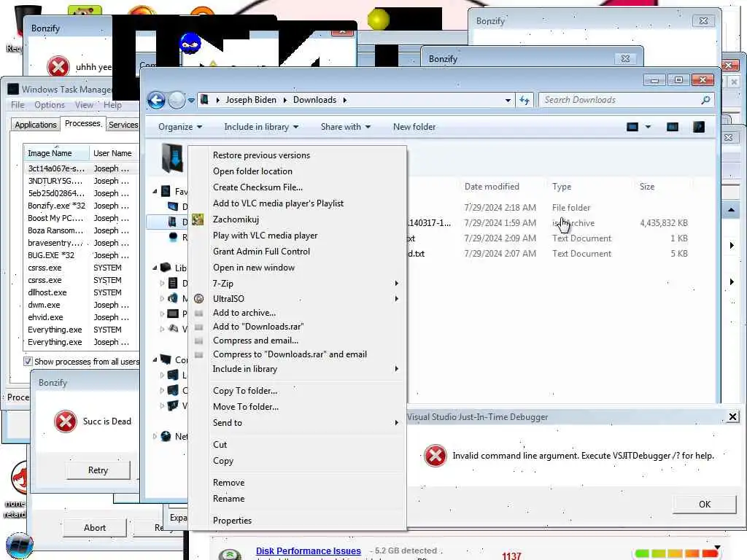The image size is (747, 560).
Task: Choose Grant Admin Full Control
Action: pyautogui.click(x=261, y=252)
